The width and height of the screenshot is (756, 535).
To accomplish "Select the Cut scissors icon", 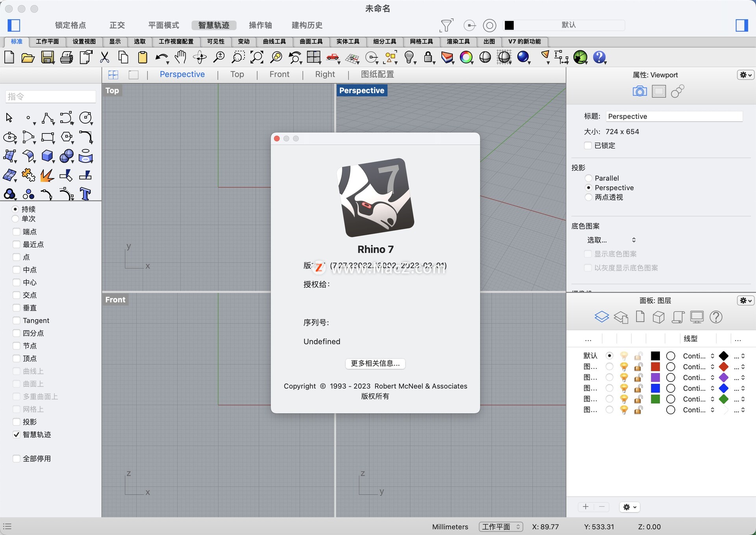I will click(105, 57).
